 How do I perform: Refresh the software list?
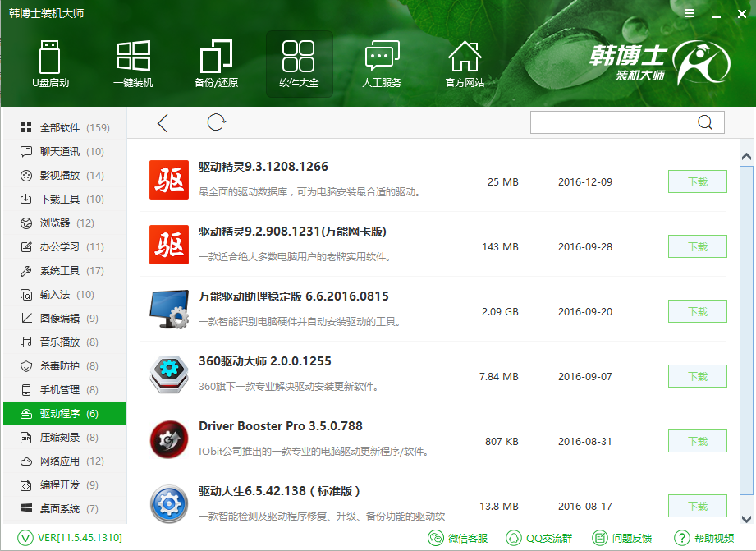[x=215, y=122]
